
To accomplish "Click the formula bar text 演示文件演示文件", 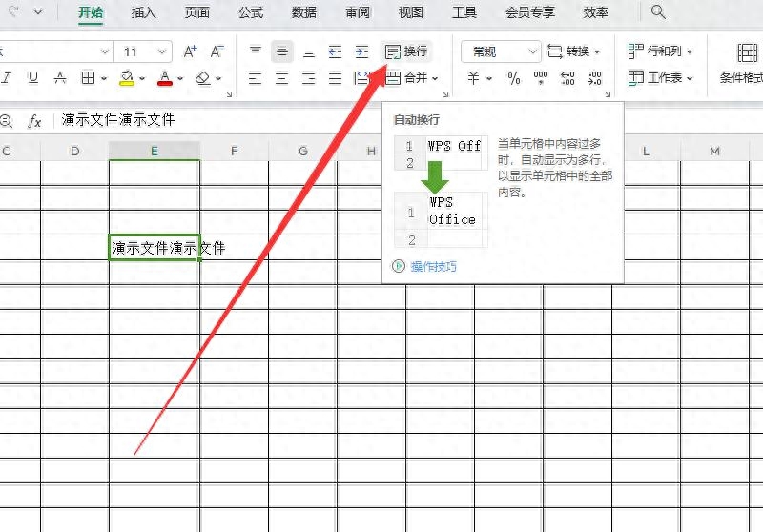I will [x=117, y=119].
